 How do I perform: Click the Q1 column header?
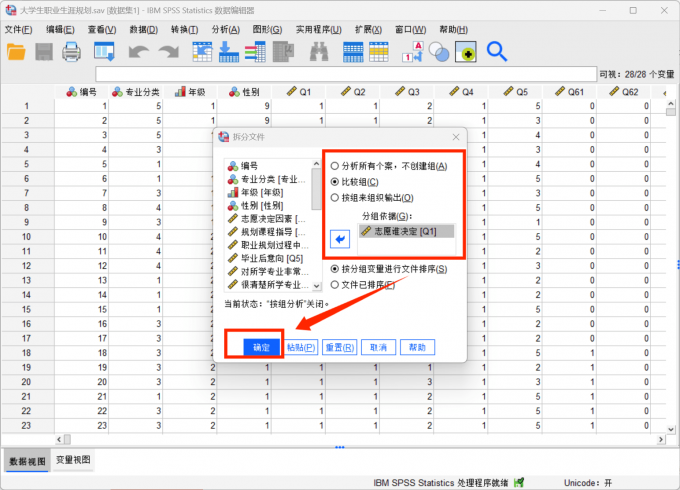coord(299,92)
